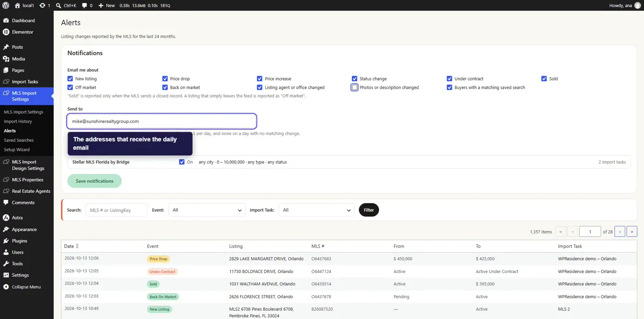
Task: Click the updates icon showing 1
Action: tap(42, 6)
